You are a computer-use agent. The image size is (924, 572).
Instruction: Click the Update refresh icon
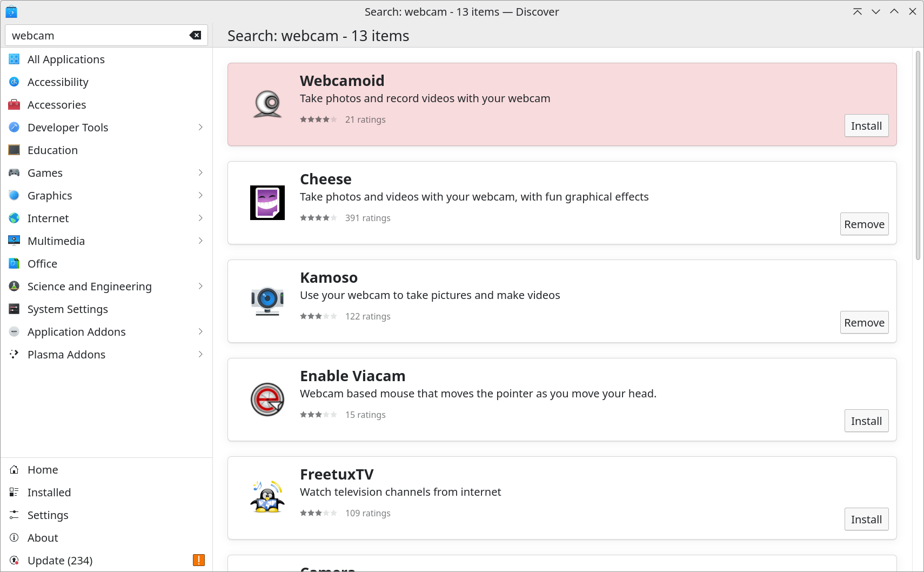pyautogui.click(x=14, y=560)
